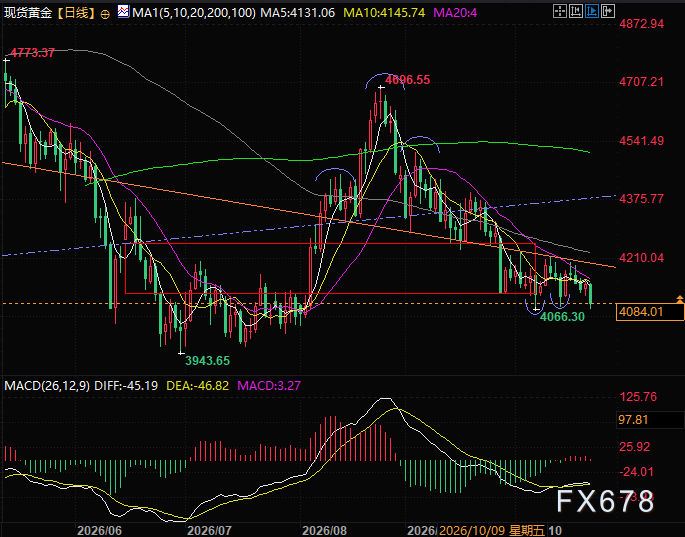685x537 pixels.
Task: Click the 4210.04 price axis label
Action: tap(641, 258)
